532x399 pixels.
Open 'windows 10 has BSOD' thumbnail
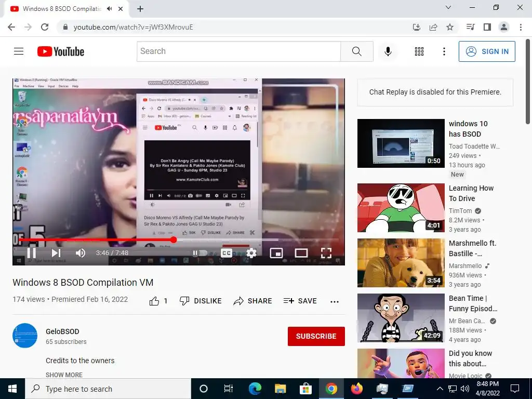point(401,143)
